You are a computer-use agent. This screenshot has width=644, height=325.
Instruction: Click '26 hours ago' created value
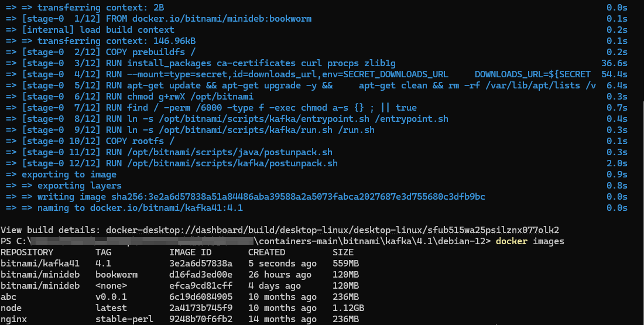coord(280,275)
